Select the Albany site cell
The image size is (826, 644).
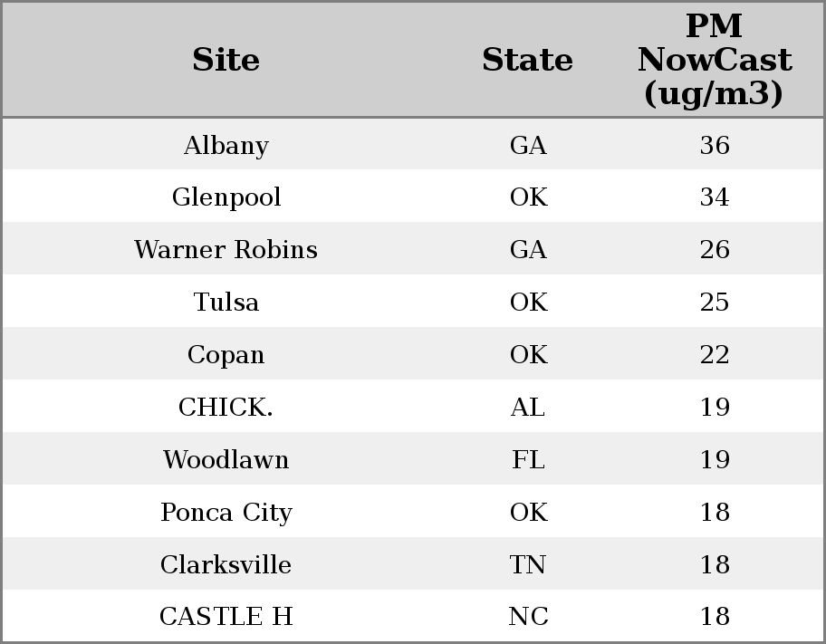226,146
